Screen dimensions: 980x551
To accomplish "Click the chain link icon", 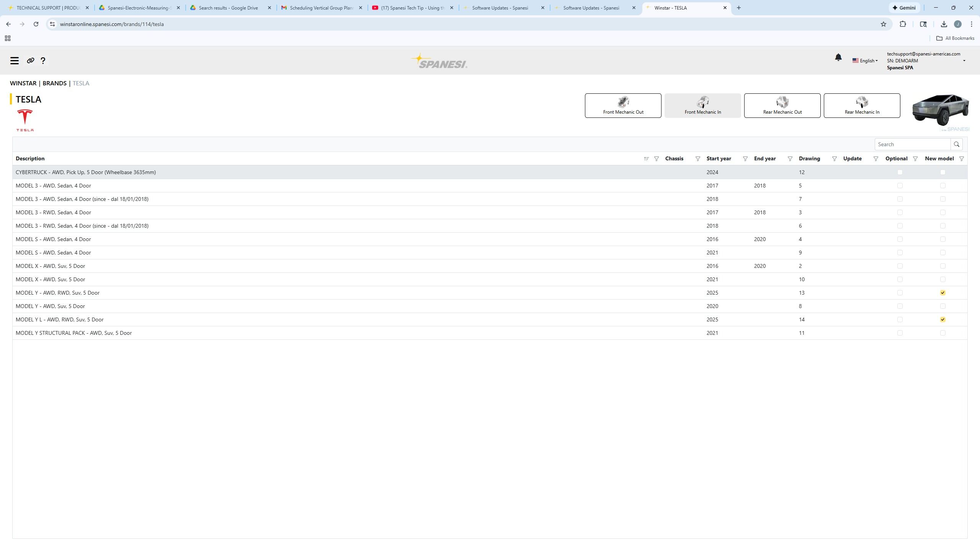I will coord(31,60).
